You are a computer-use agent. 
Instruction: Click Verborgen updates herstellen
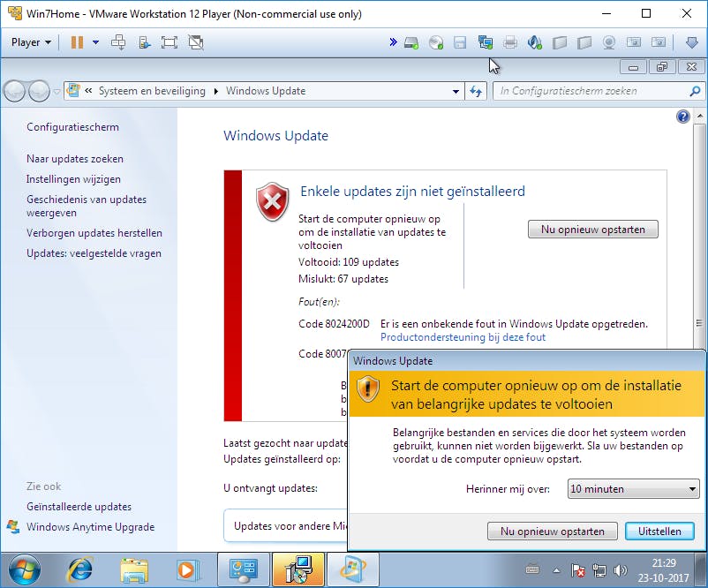coord(94,232)
